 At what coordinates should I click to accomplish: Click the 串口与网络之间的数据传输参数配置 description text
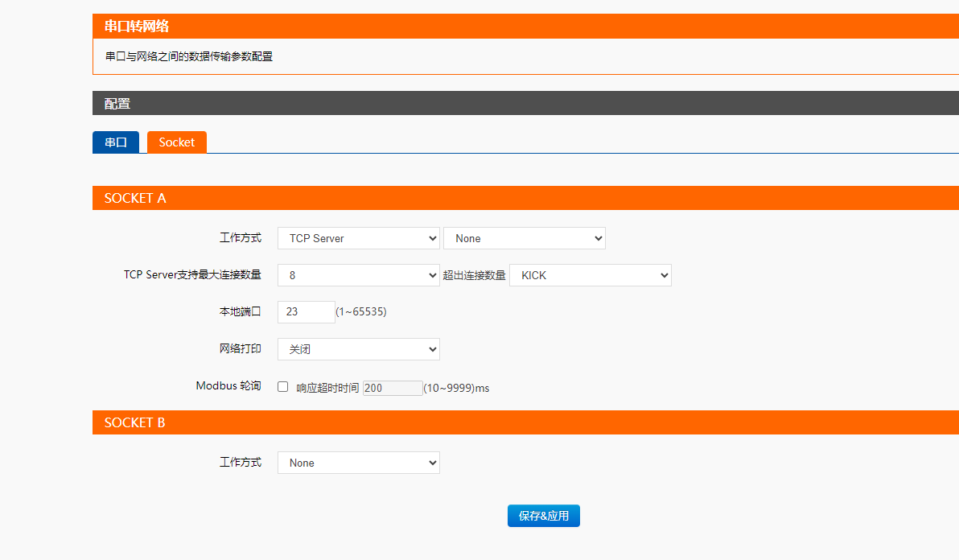tap(189, 57)
